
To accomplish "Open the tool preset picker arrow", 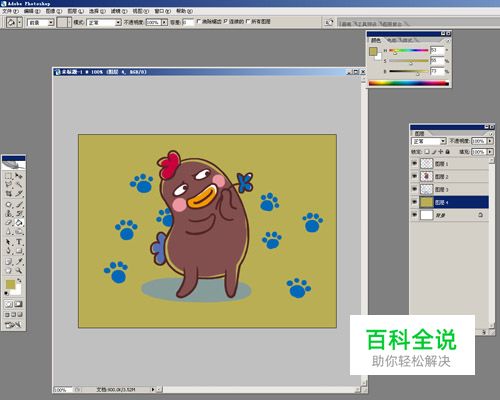I will pyautogui.click(x=20, y=23).
